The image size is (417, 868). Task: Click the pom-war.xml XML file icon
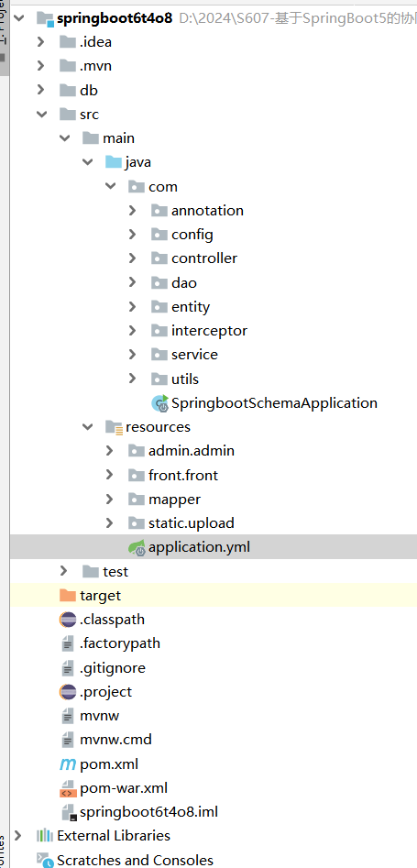click(x=68, y=787)
